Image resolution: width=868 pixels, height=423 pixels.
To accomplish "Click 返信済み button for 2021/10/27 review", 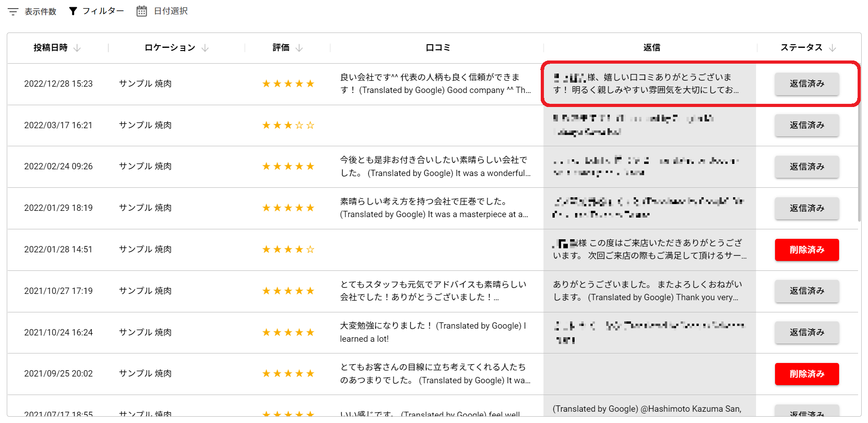I will (807, 291).
